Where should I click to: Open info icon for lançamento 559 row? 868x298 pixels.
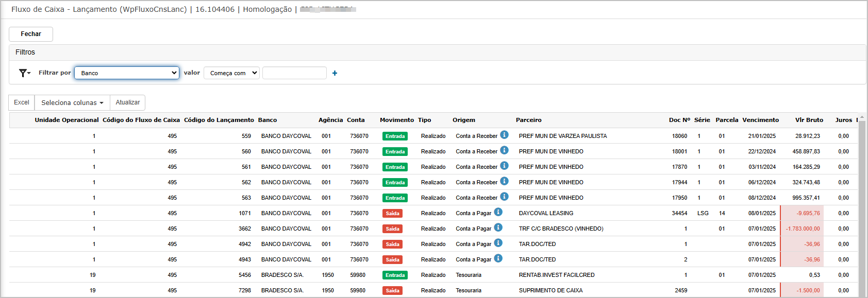(x=505, y=135)
